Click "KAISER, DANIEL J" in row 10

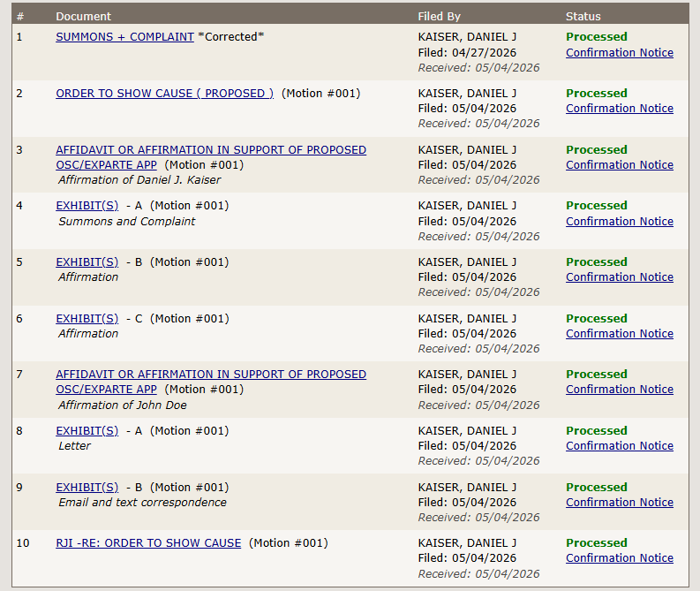coord(467,542)
